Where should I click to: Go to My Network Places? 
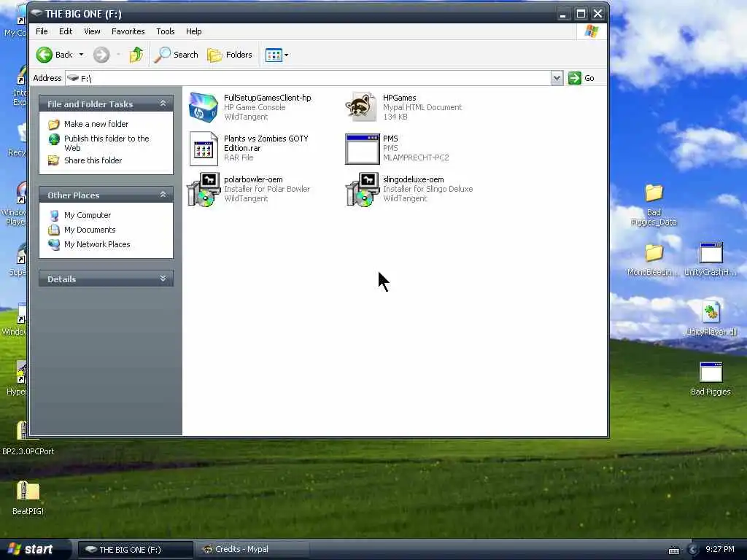tap(97, 244)
